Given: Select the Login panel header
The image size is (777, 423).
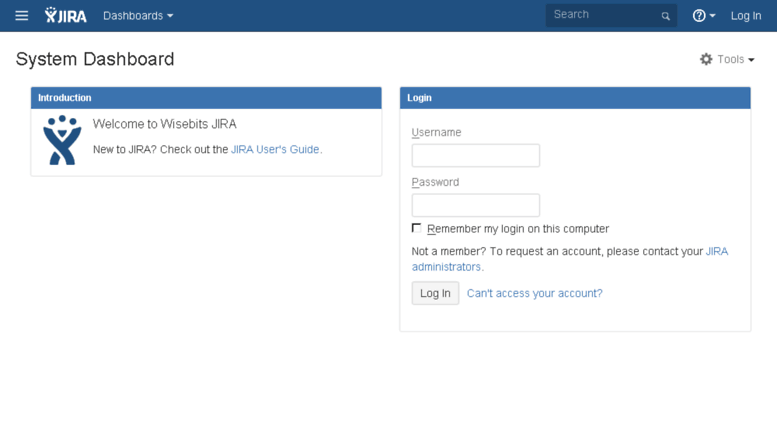Looking at the screenshot, I should coord(575,98).
